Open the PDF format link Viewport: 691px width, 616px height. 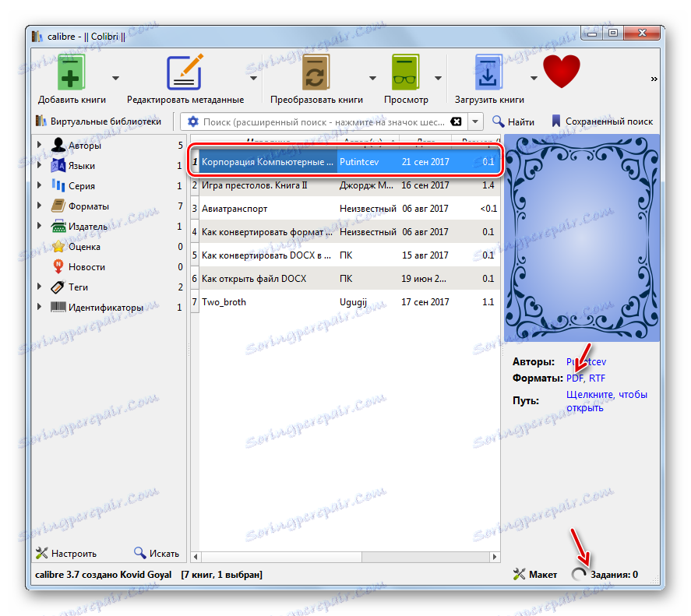click(575, 378)
